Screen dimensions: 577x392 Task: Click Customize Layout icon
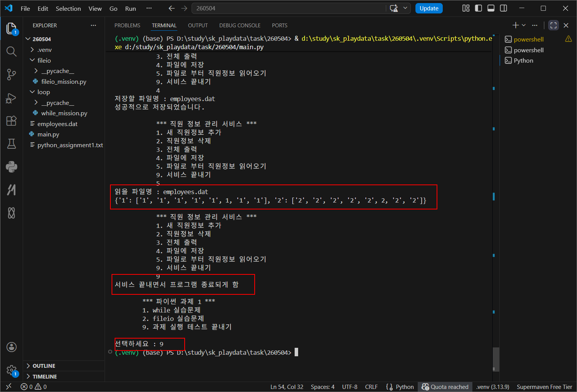pyautogui.click(x=466, y=8)
